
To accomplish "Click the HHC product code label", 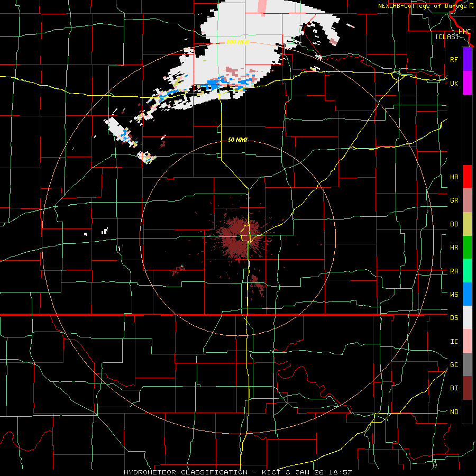I will point(464,31).
